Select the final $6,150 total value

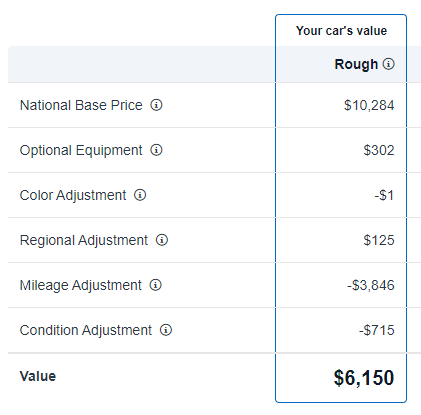tap(364, 378)
